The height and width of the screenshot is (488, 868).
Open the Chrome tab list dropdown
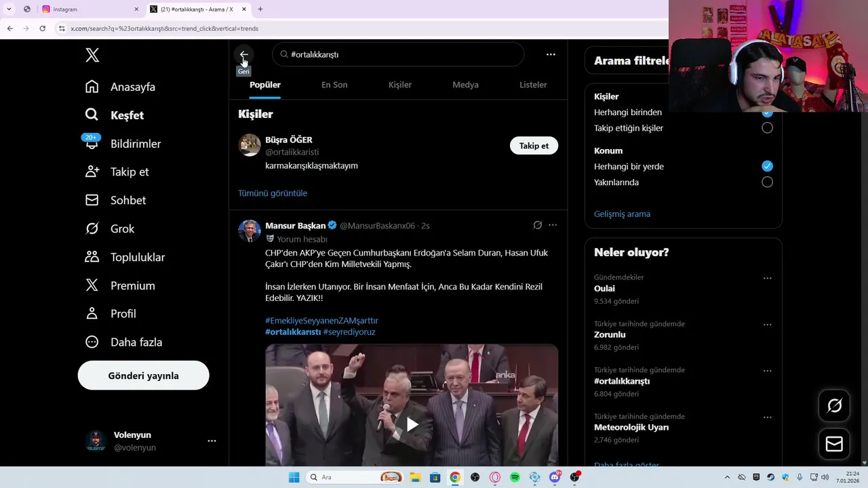(9, 9)
